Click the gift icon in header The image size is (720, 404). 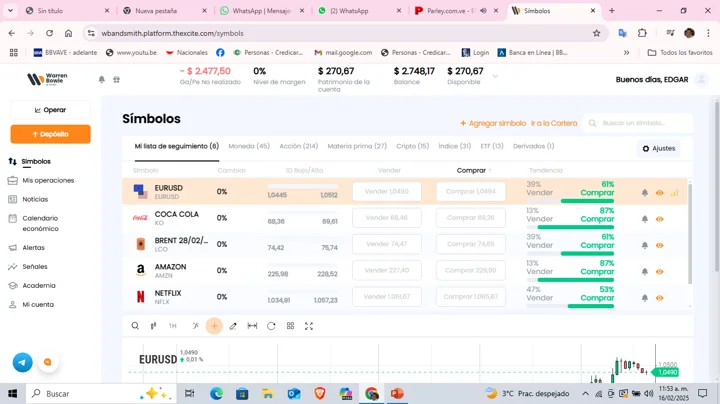116,79
